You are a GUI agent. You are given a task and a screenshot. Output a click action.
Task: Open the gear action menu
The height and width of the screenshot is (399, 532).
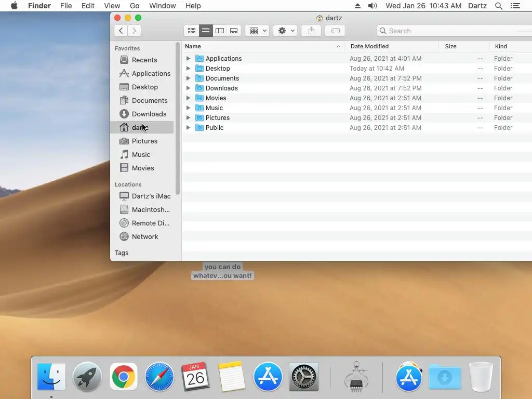(x=285, y=31)
